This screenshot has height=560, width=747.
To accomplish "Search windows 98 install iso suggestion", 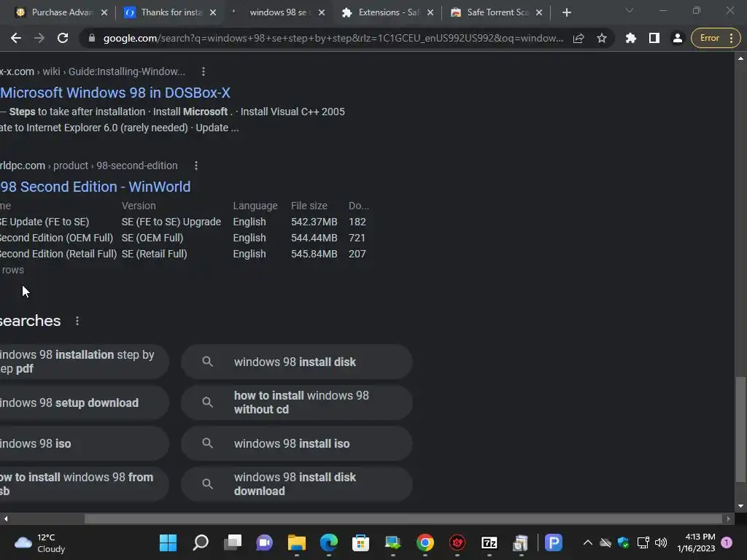I will coord(296,443).
